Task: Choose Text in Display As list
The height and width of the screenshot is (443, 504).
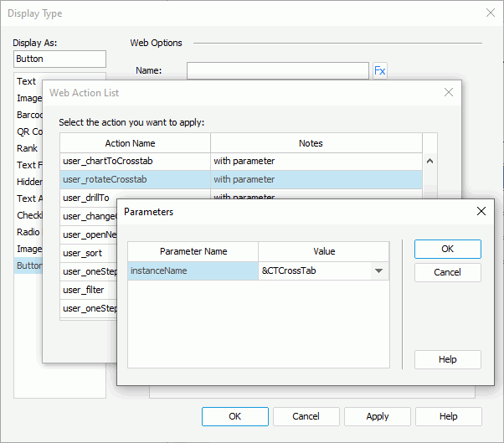Action: point(27,81)
